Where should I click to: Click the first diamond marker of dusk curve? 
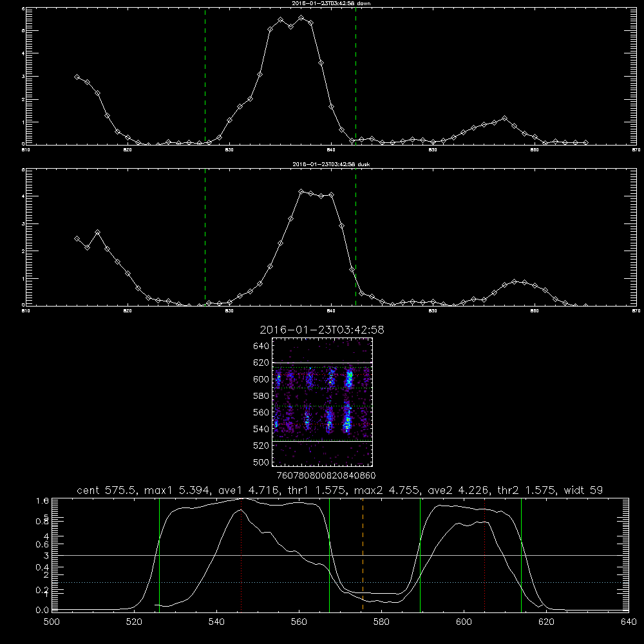[77, 239]
